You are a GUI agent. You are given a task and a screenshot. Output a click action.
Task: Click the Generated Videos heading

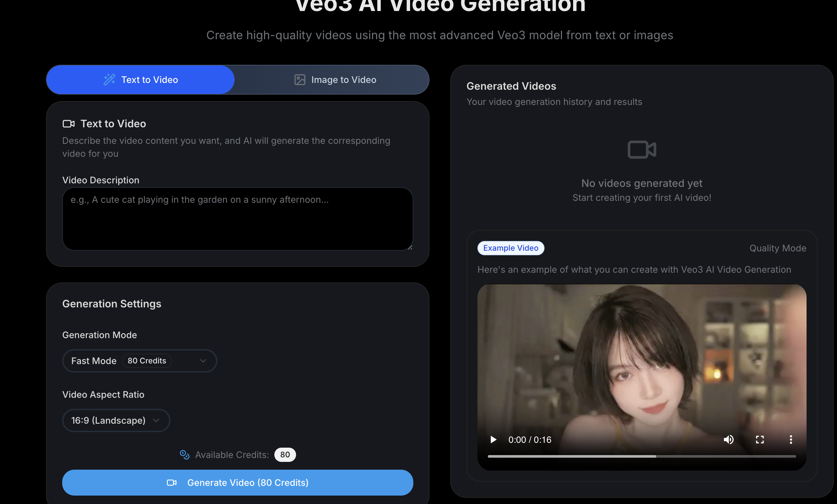[x=511, y=86]
